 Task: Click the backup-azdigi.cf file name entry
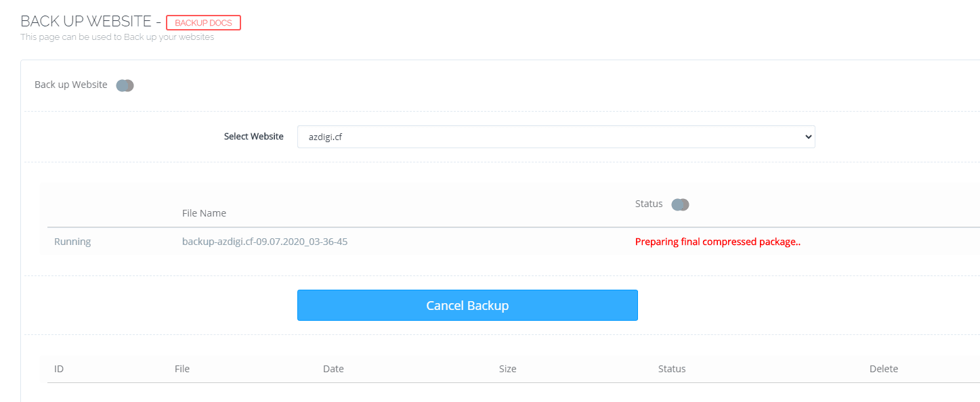click(265, 242)
